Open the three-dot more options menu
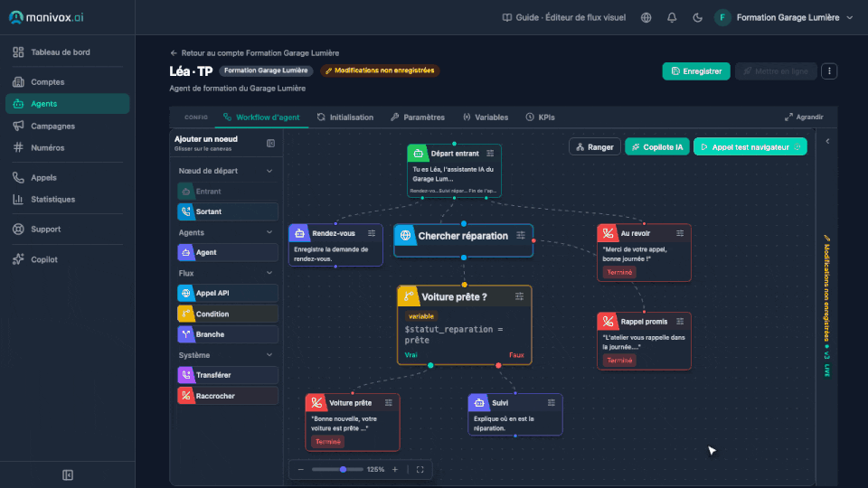This screenshot has height=488, width=868. [829, 70]
